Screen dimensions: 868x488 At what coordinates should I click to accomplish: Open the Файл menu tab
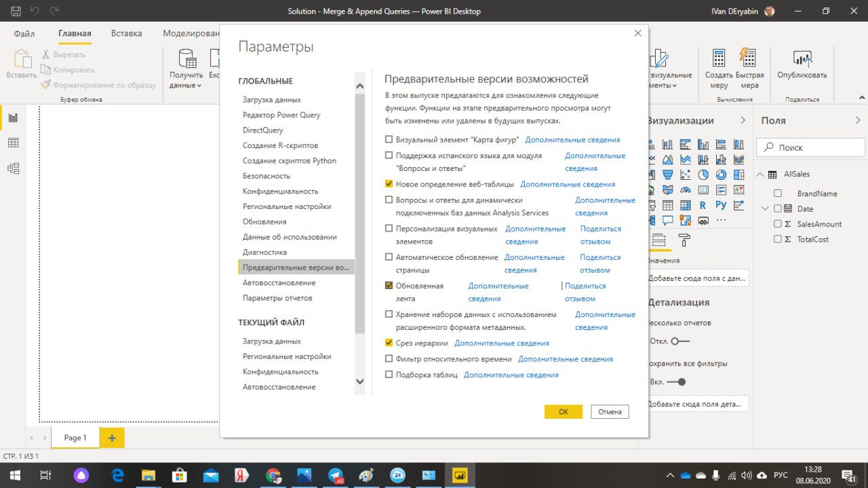click(x=24, y=33)
